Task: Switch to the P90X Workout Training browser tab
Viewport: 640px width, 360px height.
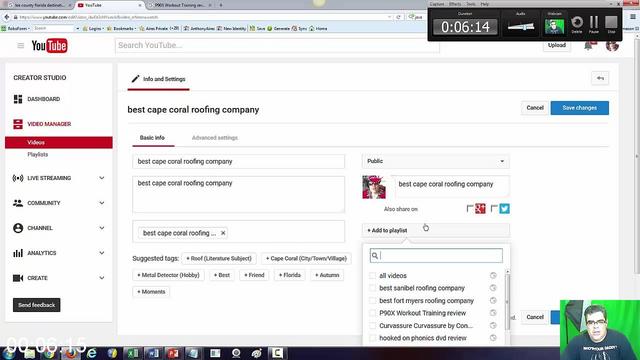Action: pyautogui.click(x=179, y=5)
